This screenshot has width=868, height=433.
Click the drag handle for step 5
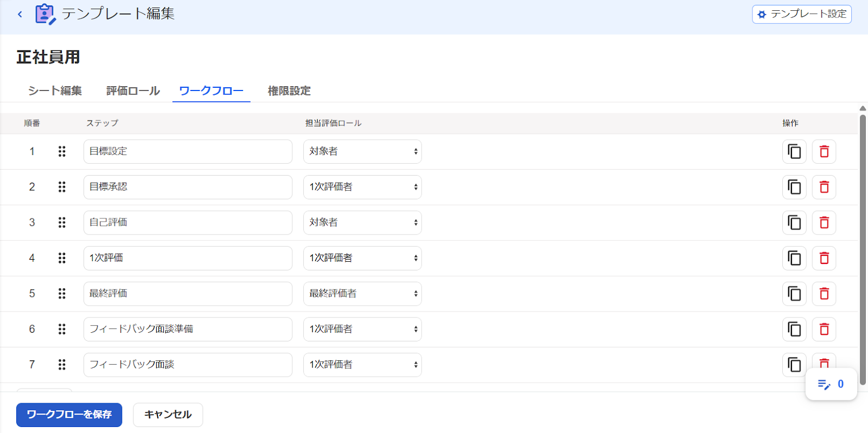click(x=62, y=293)
